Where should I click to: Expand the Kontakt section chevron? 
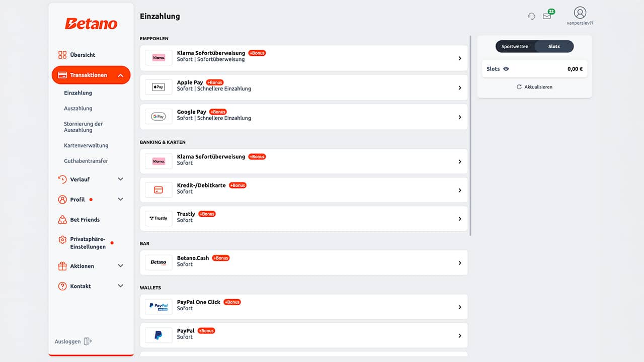(120, 286)
